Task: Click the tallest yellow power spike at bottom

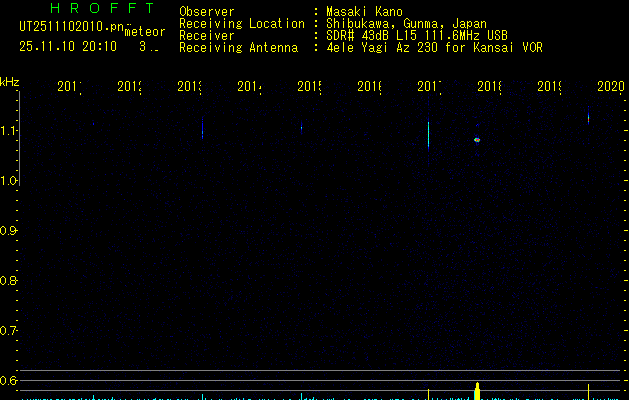Action: pyautogui.click(x=477, y=391)
